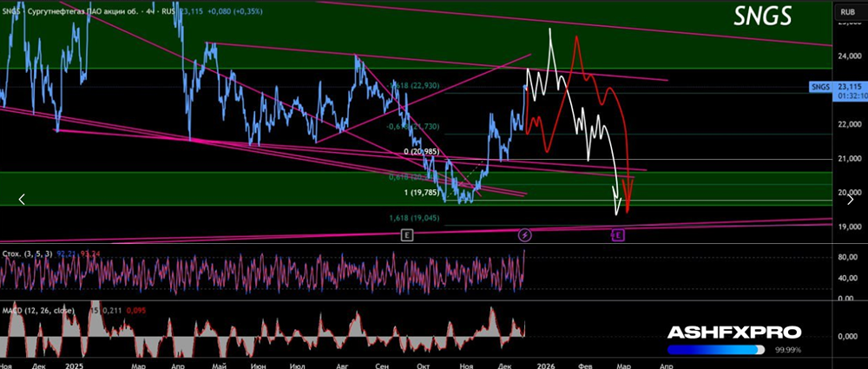Go to the previous image with left chevron
868x369 pixels.
coord(22,199)
